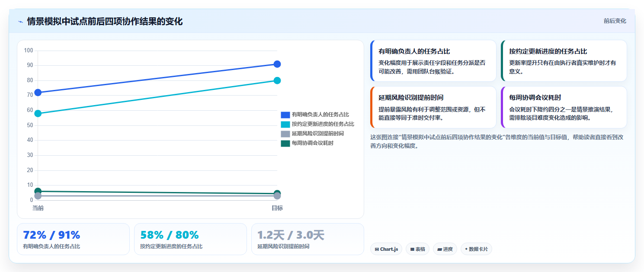Open the 按约定更新进度的任务占比 description card

(x=564, y=61)
